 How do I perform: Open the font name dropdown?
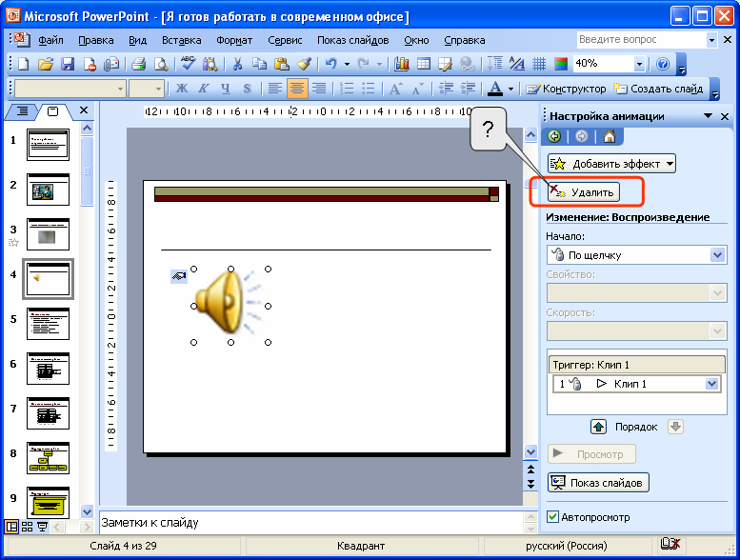point(120,89)
